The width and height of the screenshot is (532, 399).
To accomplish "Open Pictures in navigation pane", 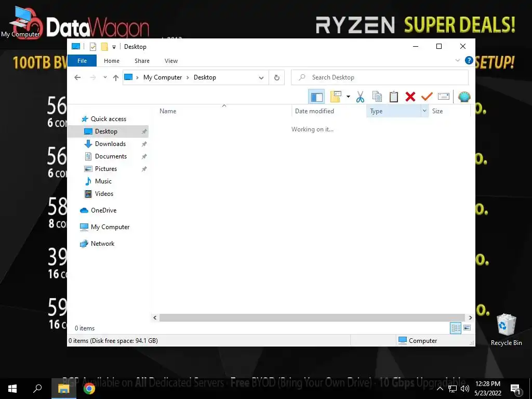I will [x=105, y=169].
